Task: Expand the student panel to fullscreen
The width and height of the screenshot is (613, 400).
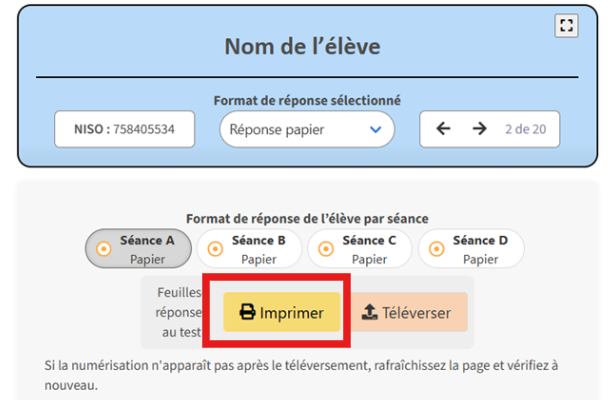Action: click(566, 27)
